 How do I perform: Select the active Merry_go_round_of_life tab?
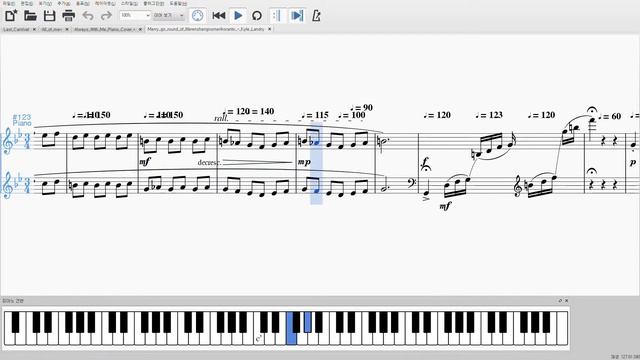(206, 29)
